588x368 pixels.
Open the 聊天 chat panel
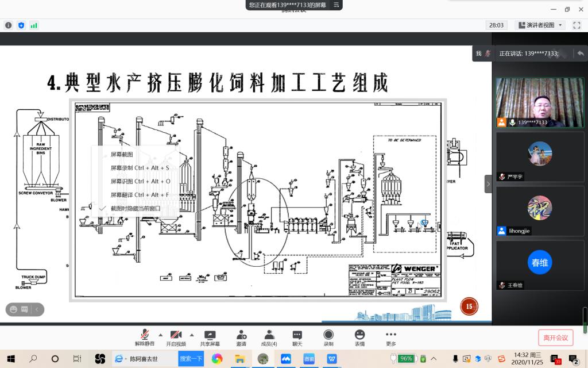[297, 337]
